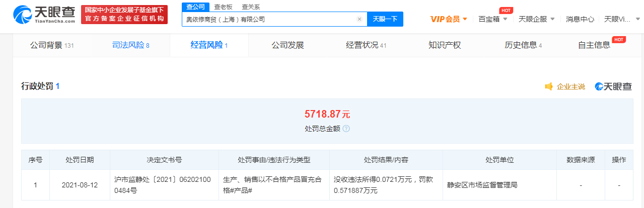Switch to 自主信息 tab
Viewport: 644px width, 208px height.
pyautogui.click(x=594, y=45)
